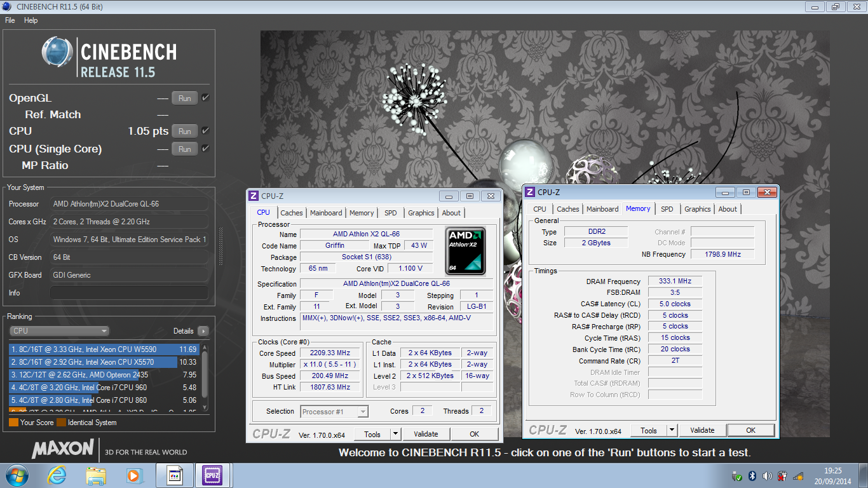Click the Identical System brown legend swatch
The height and width of the screenshot is (488, 868).
[x=61, y=423]
